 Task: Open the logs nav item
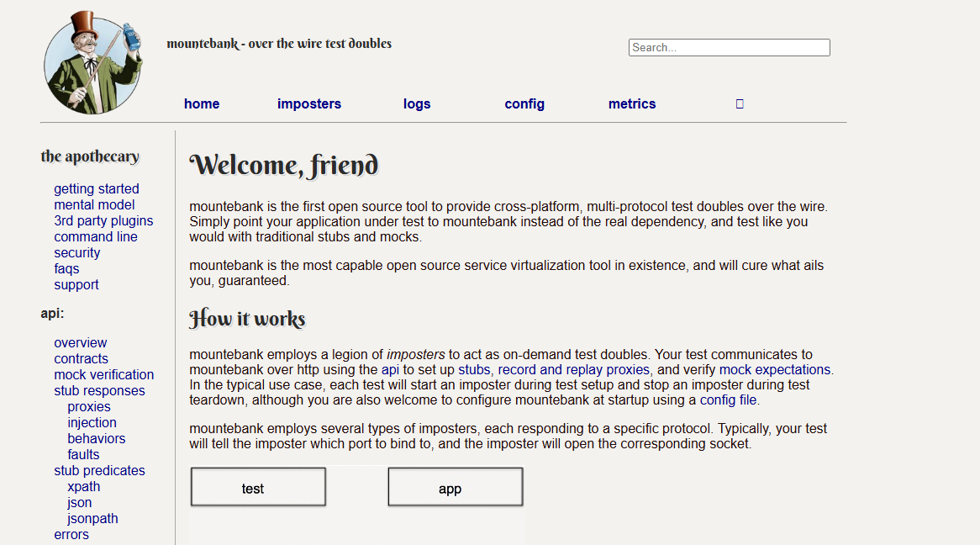(x=417, y=103)
